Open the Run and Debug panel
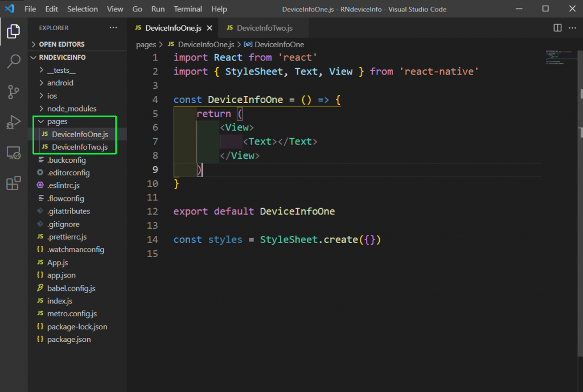 pos(13,121)
